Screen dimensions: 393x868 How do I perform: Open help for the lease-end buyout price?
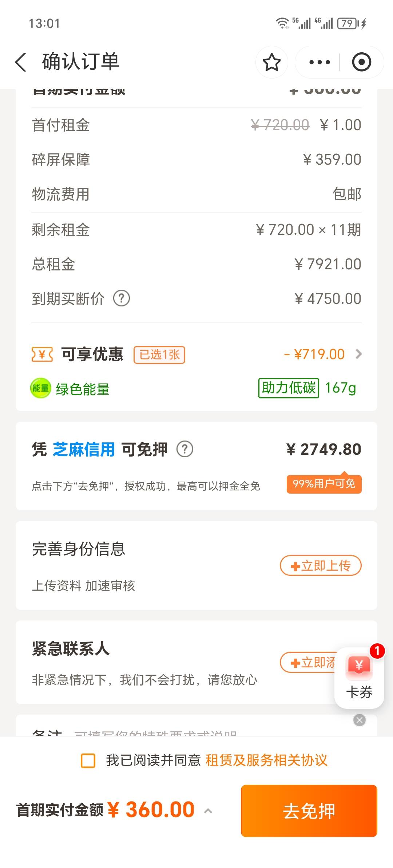(122, 298)
